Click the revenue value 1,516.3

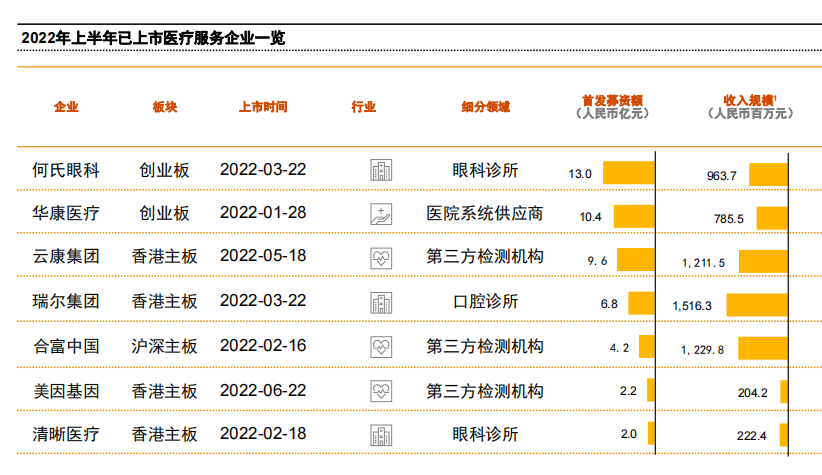(692, 306)
